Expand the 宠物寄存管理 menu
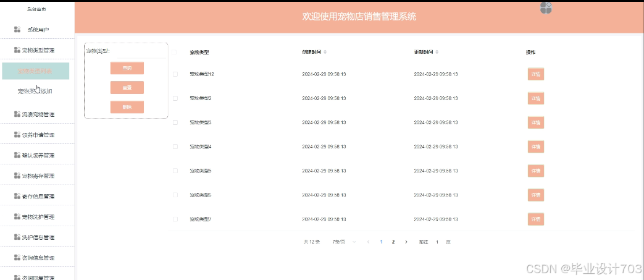This screenshot has height=280, width=644. pos(37,176)
